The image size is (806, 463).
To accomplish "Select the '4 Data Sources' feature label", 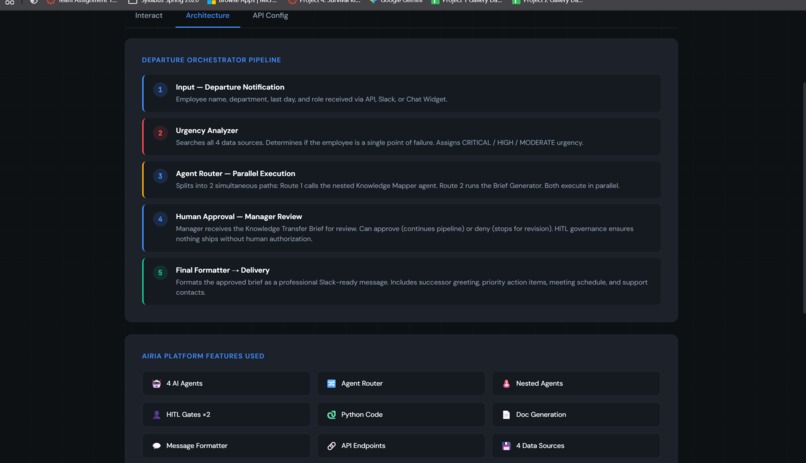I will point(540,446).
